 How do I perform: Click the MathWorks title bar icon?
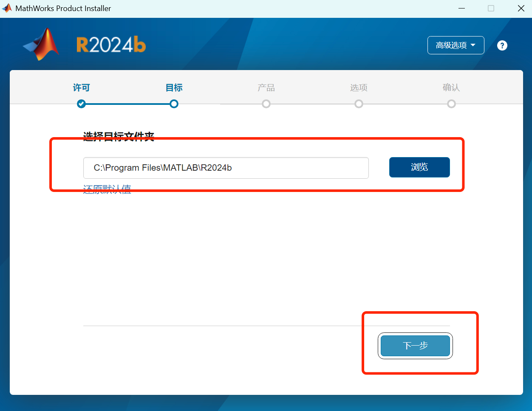click(7, 8)
